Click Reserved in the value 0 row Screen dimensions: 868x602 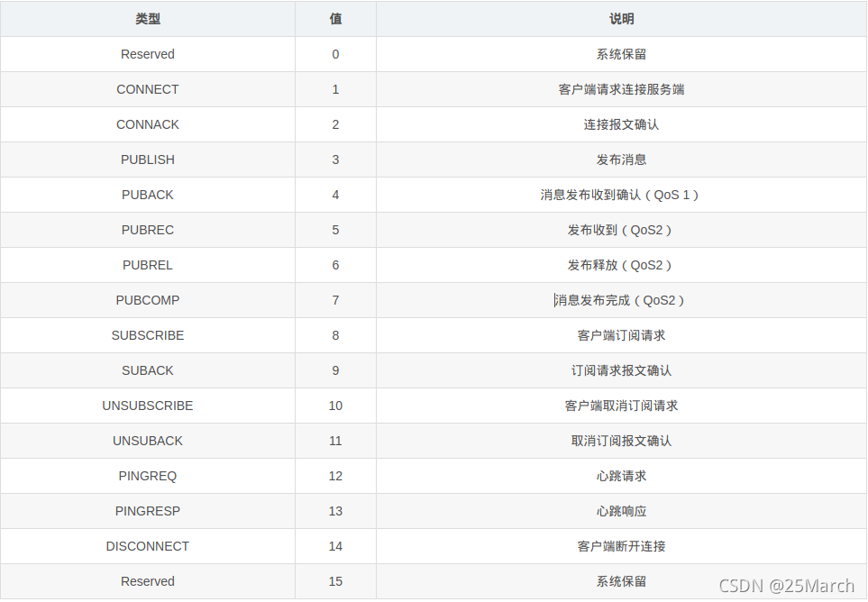pyautogui.click(x=148, y=54)
